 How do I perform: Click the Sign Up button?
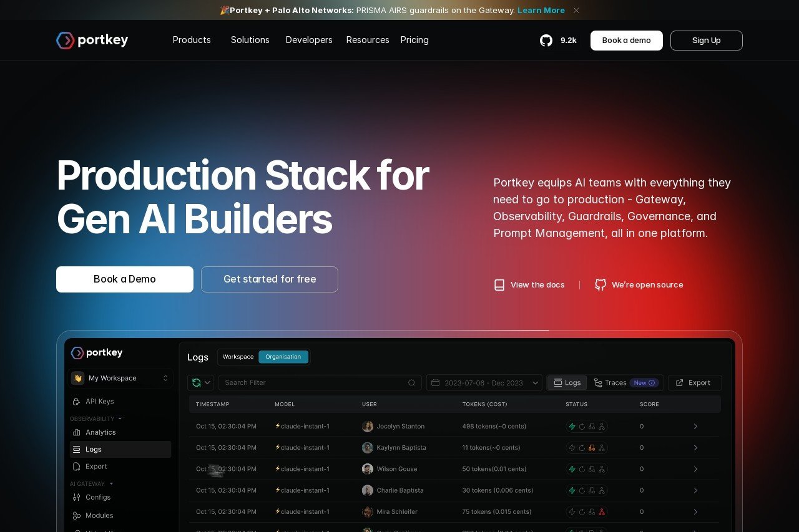[x=707, y=41]
